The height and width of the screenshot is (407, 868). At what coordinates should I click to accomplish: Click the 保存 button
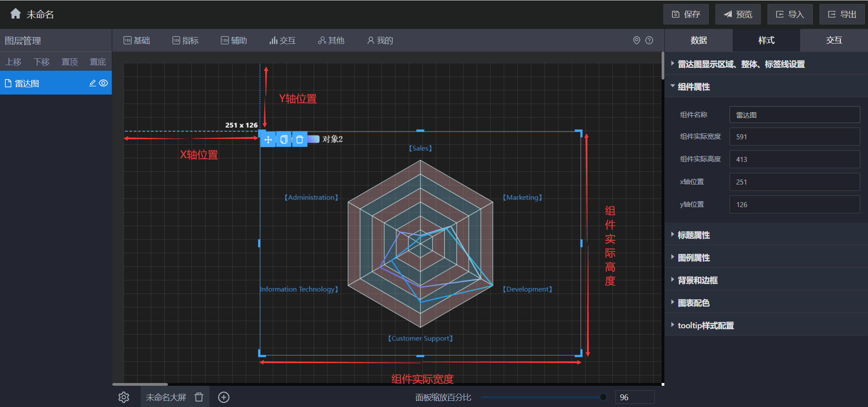click(x=686, y=14)
